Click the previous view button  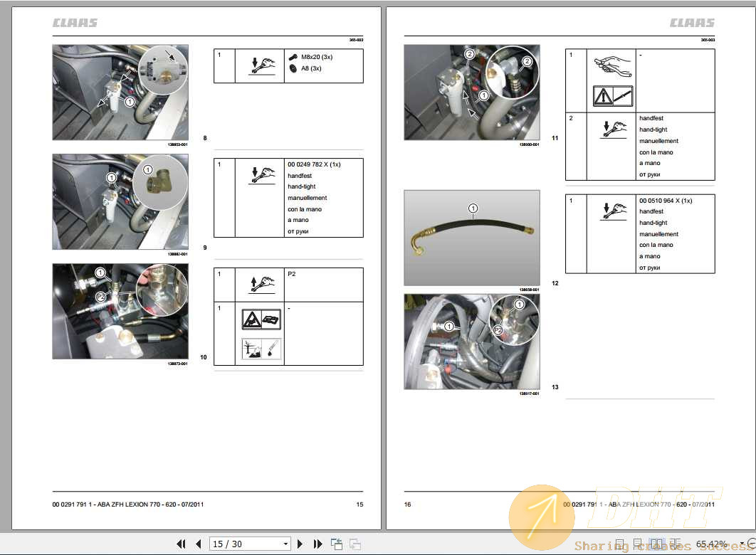coord(337,544)
